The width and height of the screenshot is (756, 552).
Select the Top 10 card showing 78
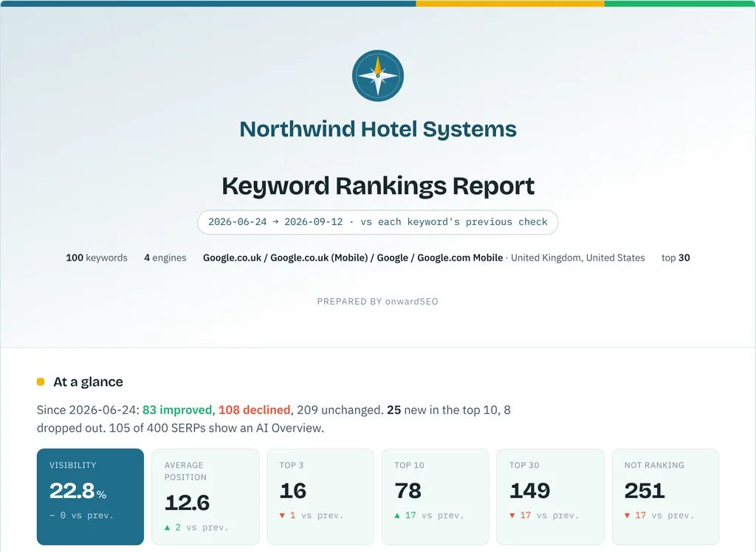[436, 497]
